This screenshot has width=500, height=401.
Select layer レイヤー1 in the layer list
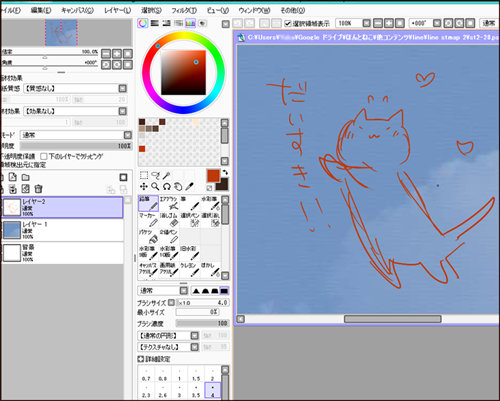point(63,230)
